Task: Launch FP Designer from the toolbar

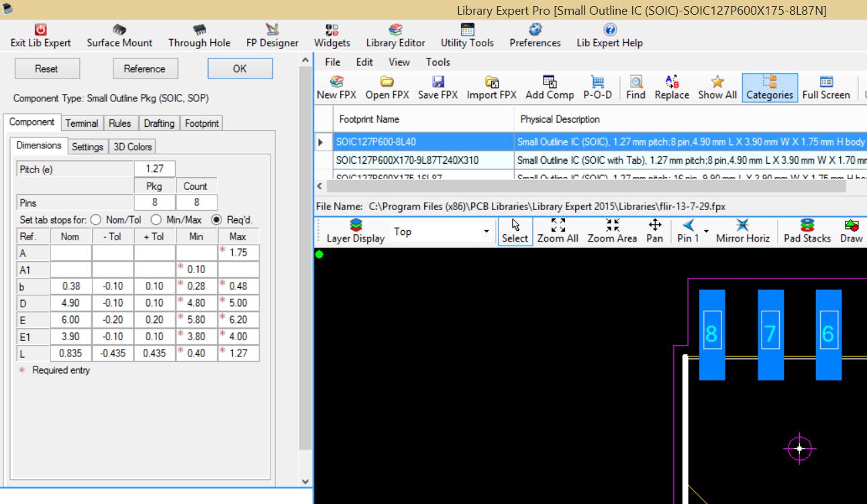Action: coord(272,30)
